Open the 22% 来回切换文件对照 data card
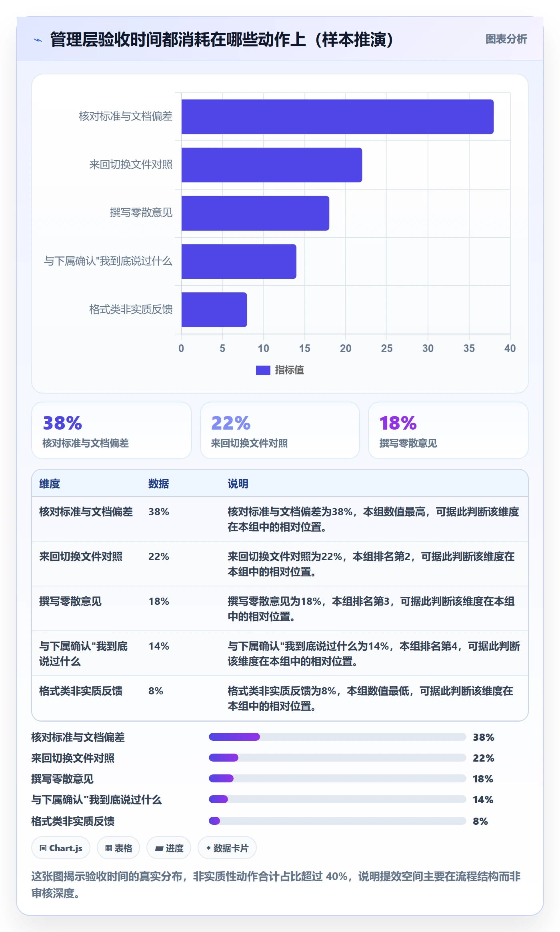 click(280, 430)
